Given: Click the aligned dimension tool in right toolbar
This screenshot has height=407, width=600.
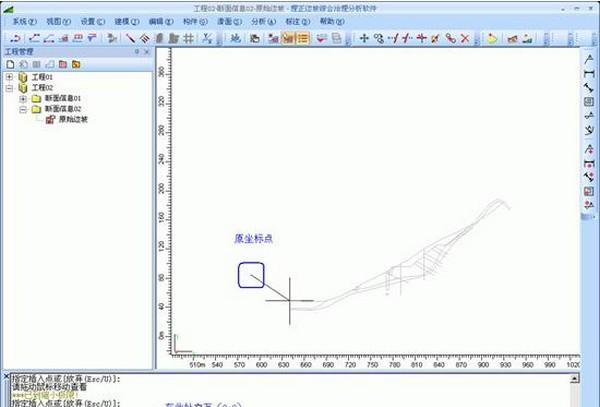Looking at the screenshot, I should click(589, 88).
